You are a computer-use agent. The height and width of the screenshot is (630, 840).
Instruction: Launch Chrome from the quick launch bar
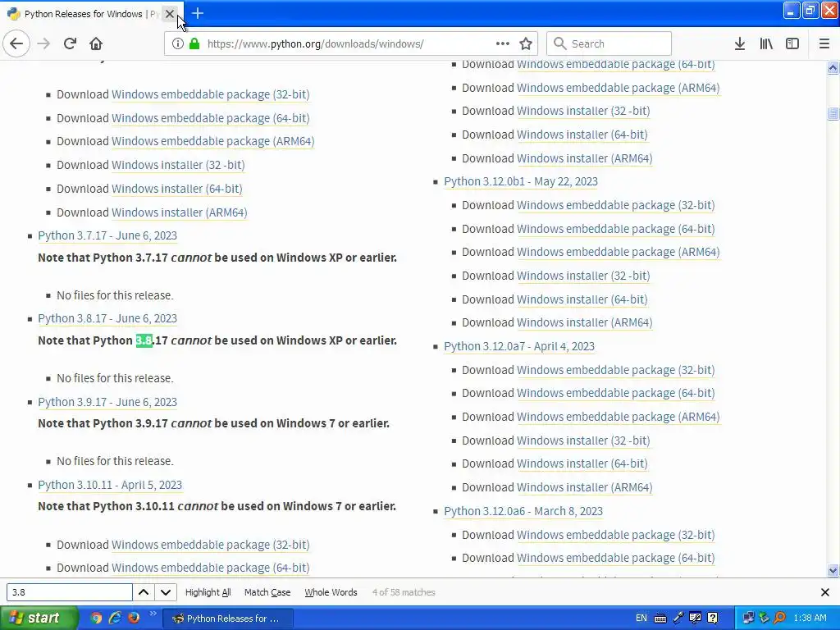coord(97,618)
